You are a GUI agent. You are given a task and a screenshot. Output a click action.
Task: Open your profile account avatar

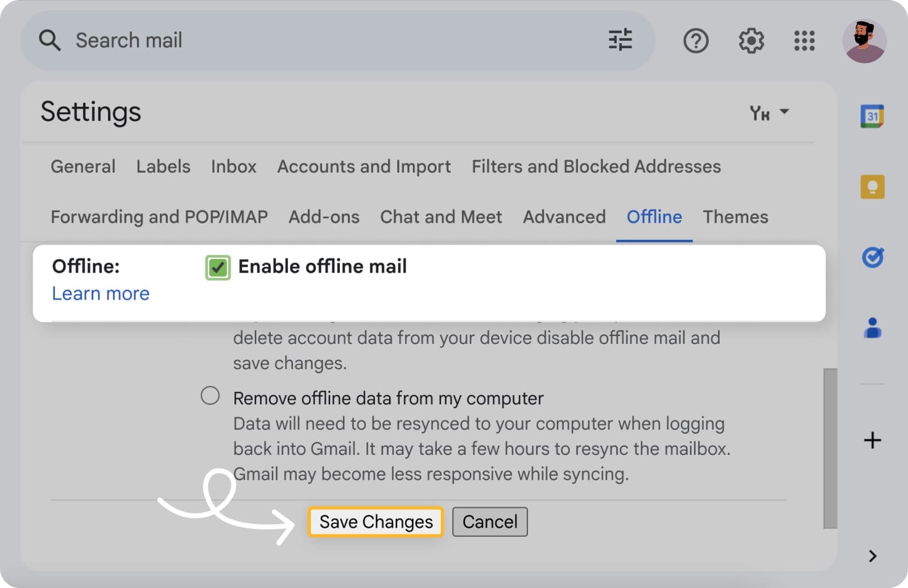coord(865,41)
